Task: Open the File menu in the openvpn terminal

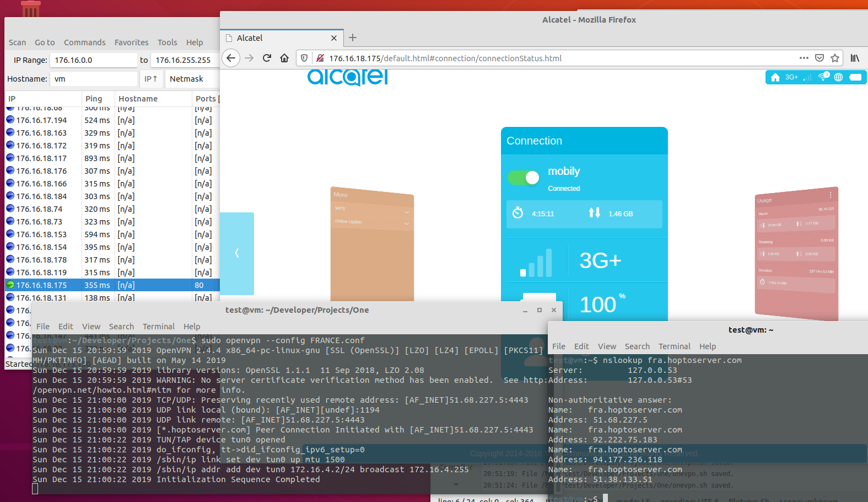Action: 43,327
